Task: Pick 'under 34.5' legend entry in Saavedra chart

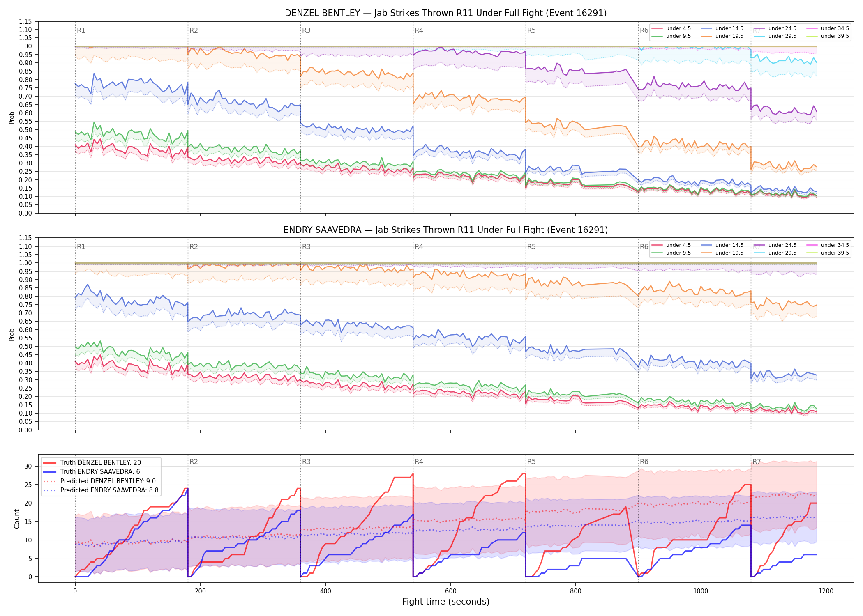Action: pos(828,245)
